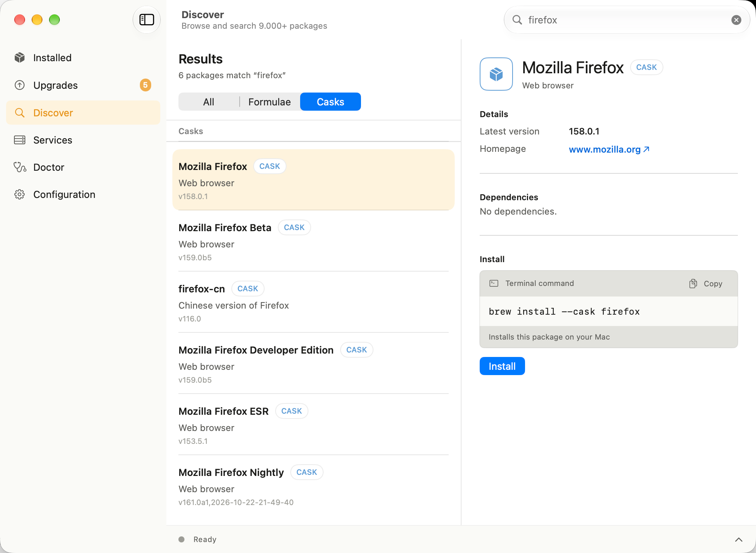
Task: Open the www.mozilla.org homepage link
Action: pos(609,150)
